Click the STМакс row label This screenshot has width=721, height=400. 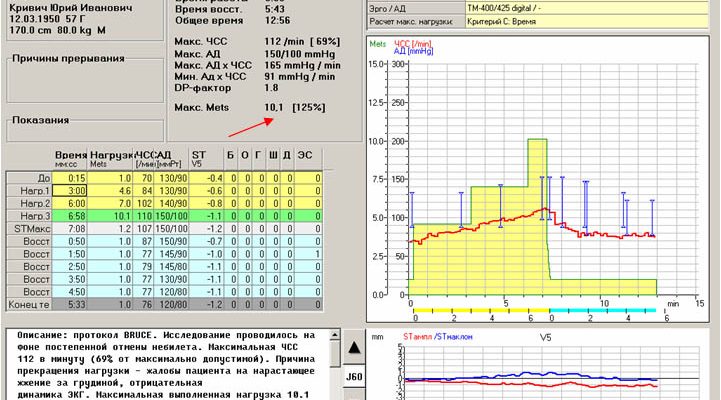27,228
